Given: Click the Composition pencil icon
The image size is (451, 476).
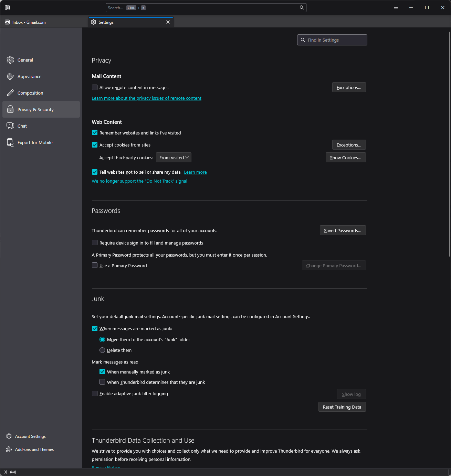Looking at the screenshot, I should tap(10, 93).
